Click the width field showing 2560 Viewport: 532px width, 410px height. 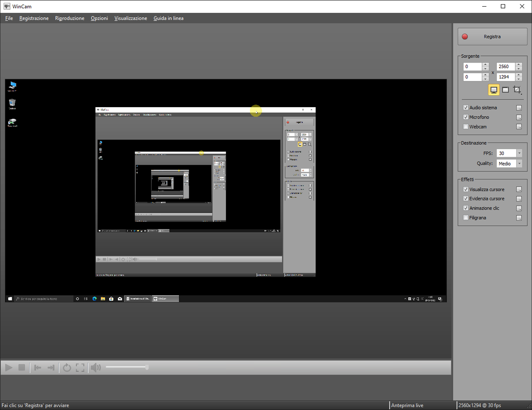tap(506, 67)
